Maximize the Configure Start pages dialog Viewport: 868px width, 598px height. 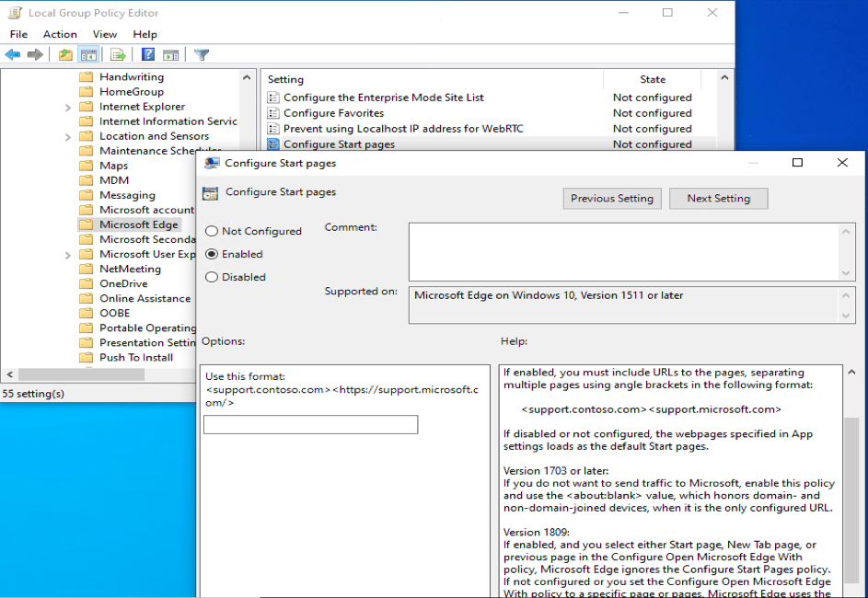coord(797,163)
